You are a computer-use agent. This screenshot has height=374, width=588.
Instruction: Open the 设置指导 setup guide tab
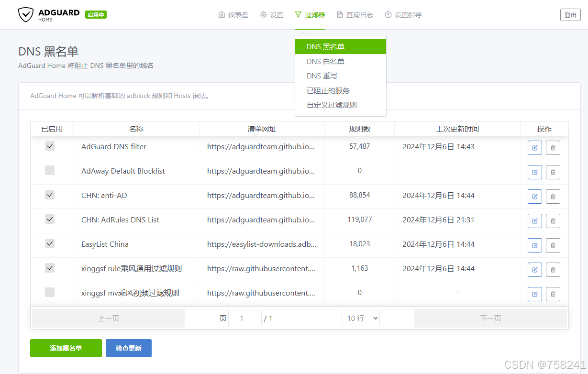click(403, 15)
